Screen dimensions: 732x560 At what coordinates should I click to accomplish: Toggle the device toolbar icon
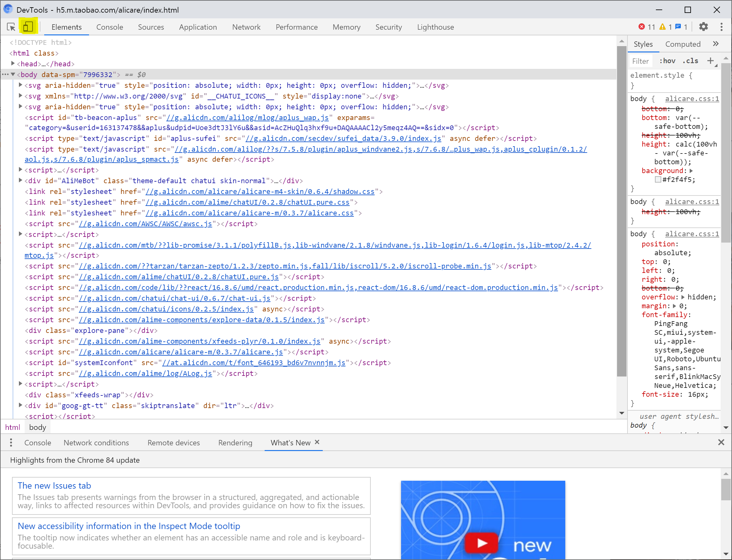28,27
